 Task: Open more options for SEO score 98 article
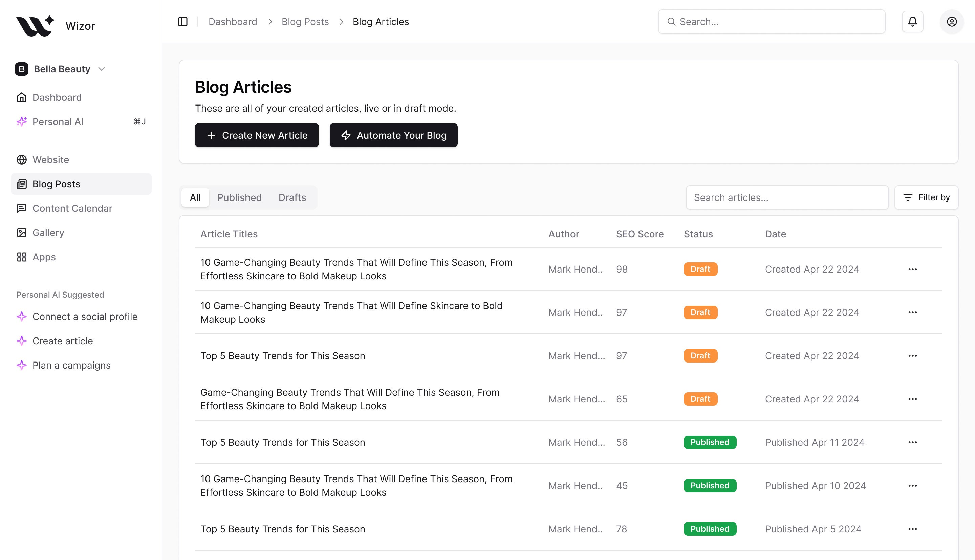(x=912, y=269)
